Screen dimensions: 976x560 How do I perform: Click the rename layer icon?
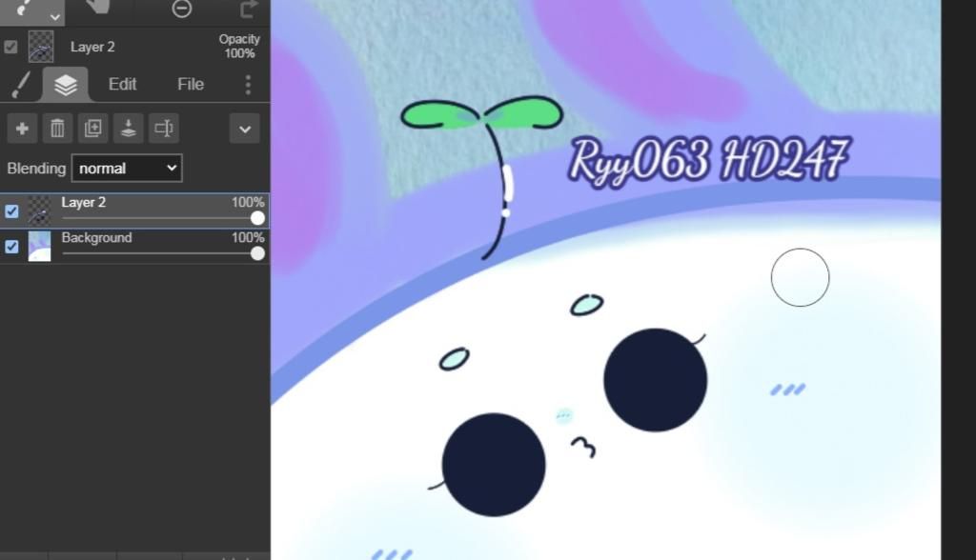[x=164, y=129]
